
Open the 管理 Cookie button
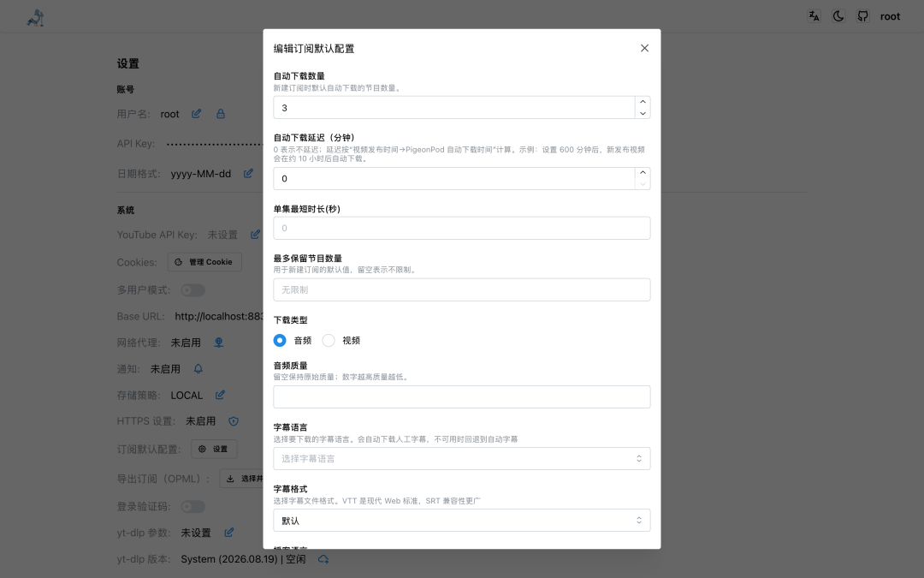[204, 262]
